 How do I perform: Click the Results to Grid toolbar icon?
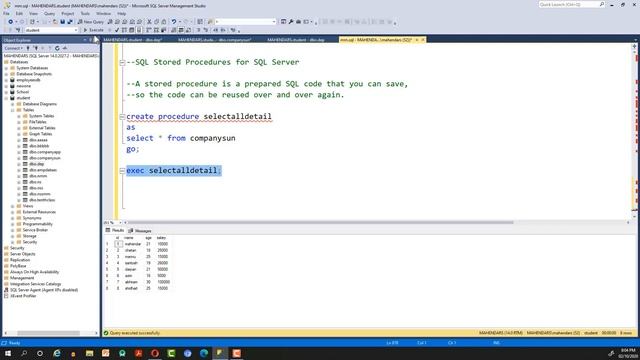point(181,30)
